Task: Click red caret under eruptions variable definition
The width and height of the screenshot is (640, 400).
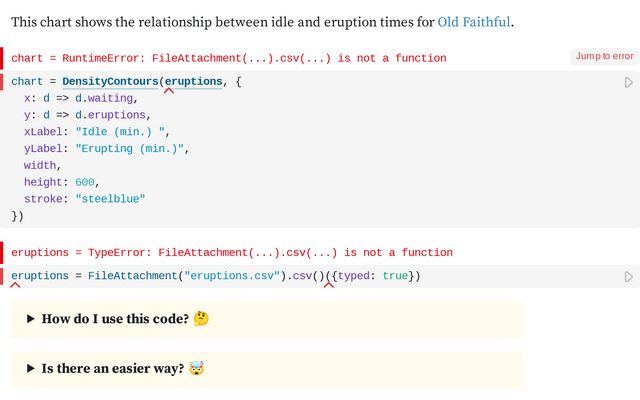Action: point(16,285)
